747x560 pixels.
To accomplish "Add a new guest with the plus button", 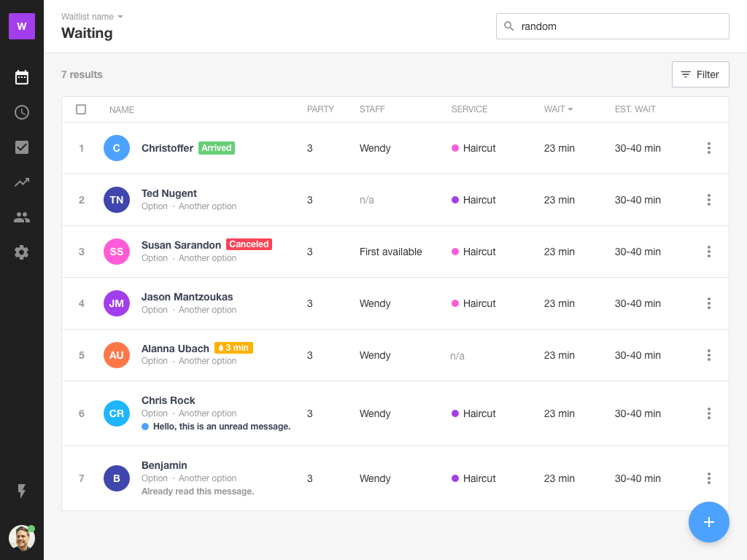I will [x=709, y=522].
